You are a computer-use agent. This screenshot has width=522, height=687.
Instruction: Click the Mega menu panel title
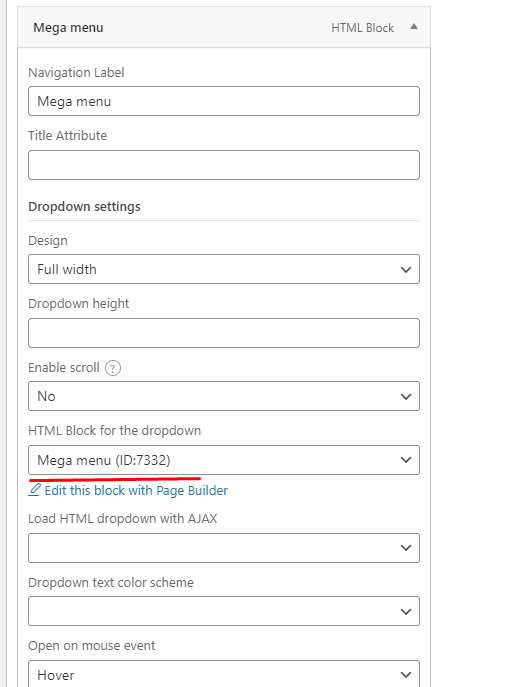68,28
